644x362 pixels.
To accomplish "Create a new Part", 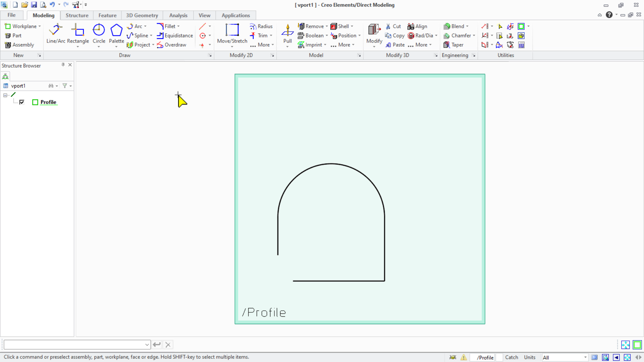I will pos(13,36).
